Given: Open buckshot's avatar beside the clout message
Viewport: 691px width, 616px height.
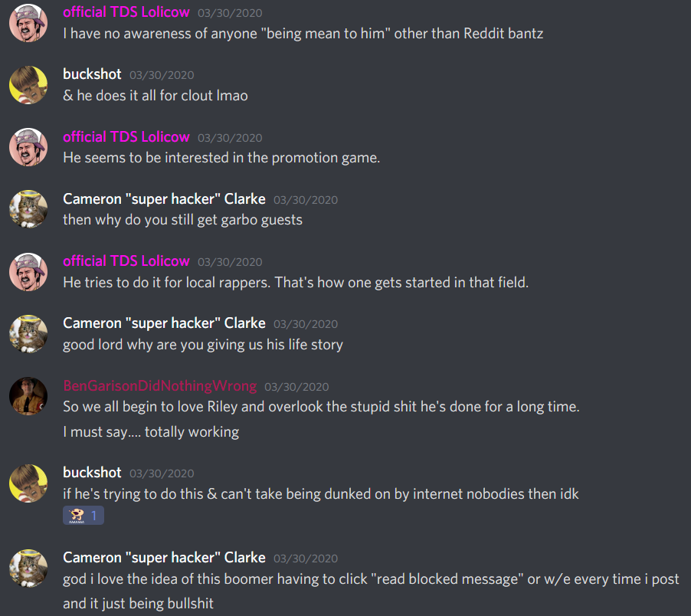Looking at the screenshot, I should [28, 85].
